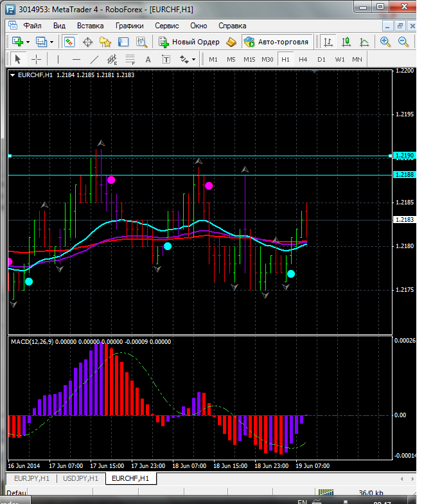Switch chart to bar chart mode
The image size is (424, 504).
[x=328, y=42]
